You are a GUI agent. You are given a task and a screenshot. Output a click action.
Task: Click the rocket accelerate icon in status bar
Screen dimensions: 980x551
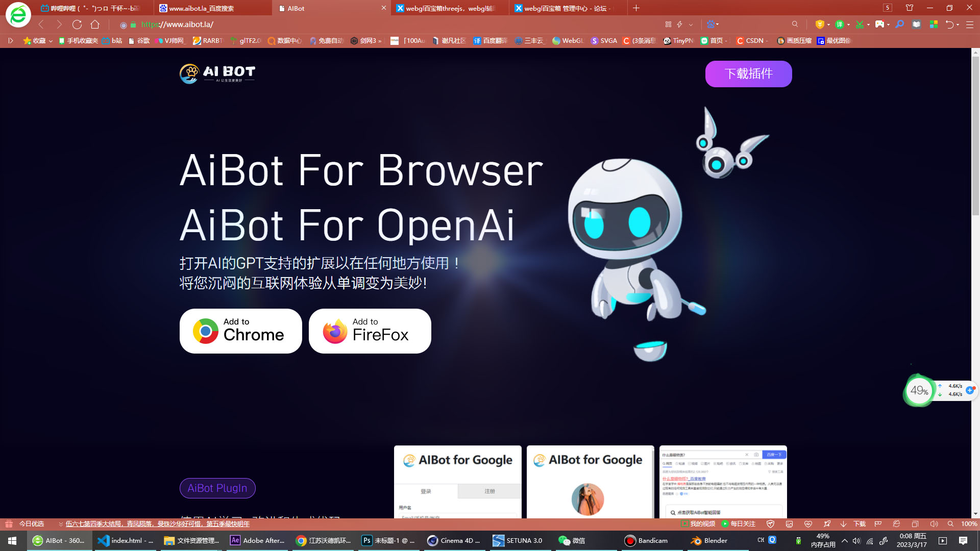[827, 524]
